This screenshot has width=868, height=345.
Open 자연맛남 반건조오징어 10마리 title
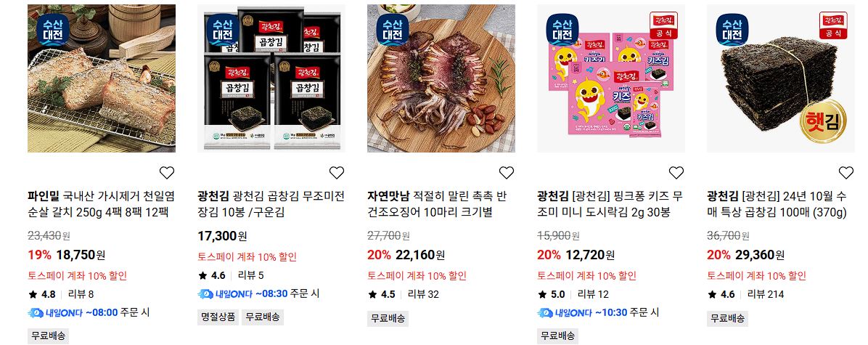coord(437,204)
